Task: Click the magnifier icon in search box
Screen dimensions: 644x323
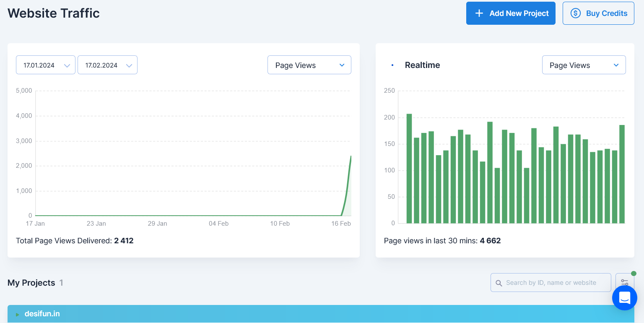Action: pos(499,283)
